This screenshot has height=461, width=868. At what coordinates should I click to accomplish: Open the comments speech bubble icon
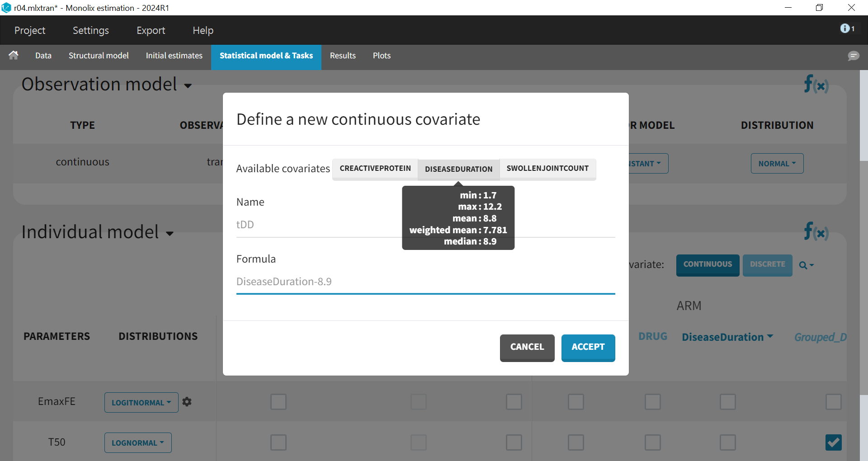853,56
